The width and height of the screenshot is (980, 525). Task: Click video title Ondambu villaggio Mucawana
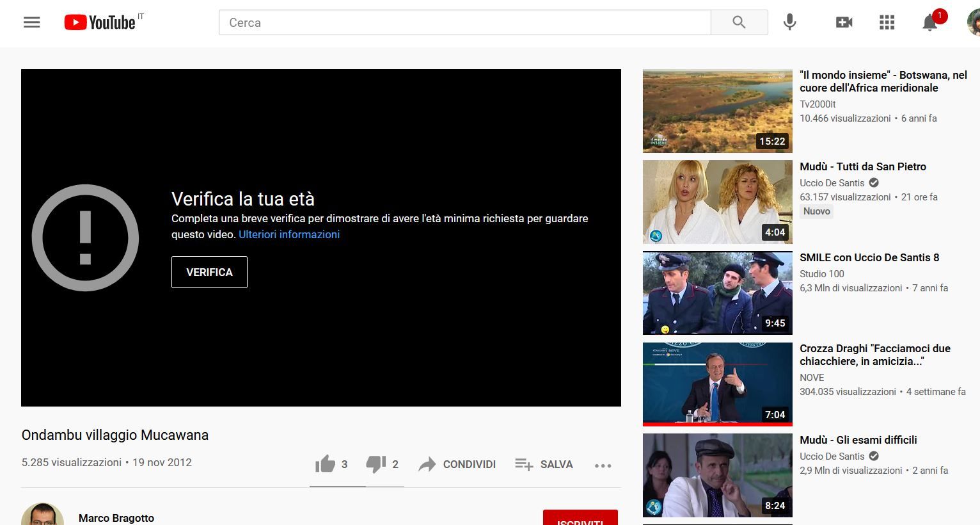(115, 435)
